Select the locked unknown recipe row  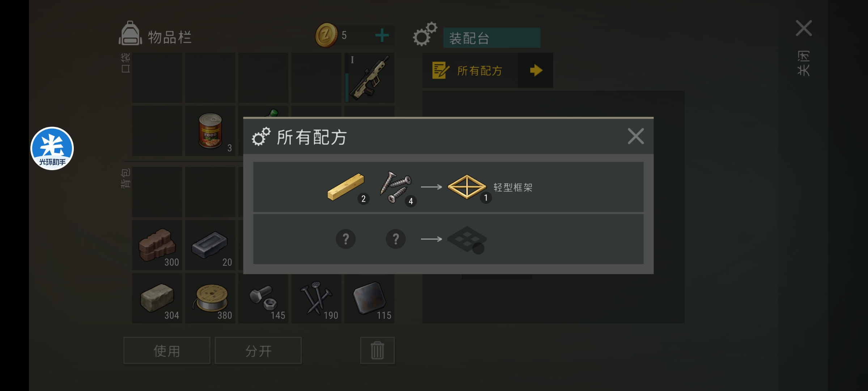point(448,239)
